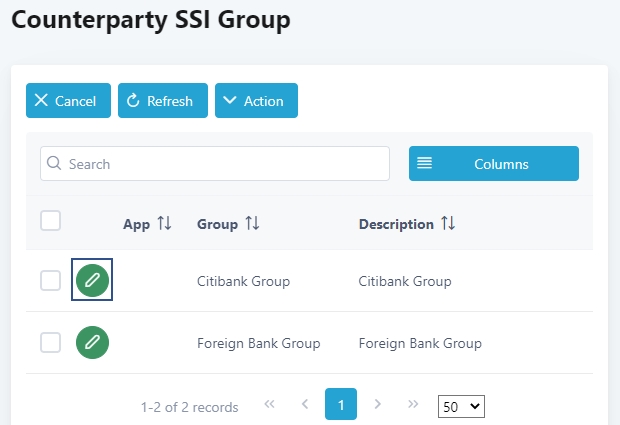Toggle the select-all header checkbox
This screenshot has width=620, height=425.
(51, 221)
